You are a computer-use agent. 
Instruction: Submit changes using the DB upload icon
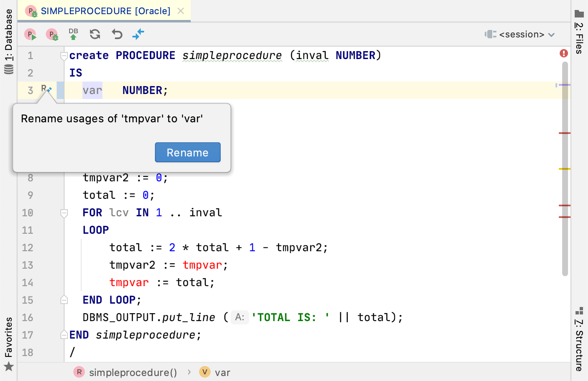click(x=73, y=34)
